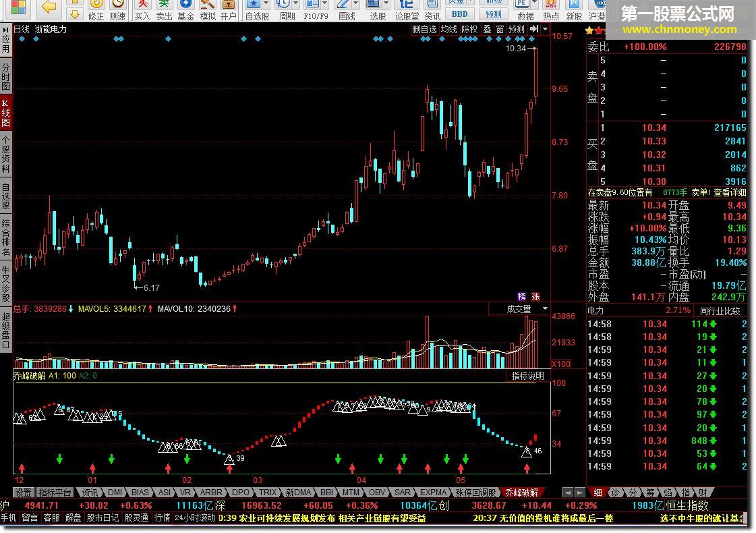Viewport: 756px width, 533px height.
Task: Toggle 叠 overlay mode
Action: [488, 29]
